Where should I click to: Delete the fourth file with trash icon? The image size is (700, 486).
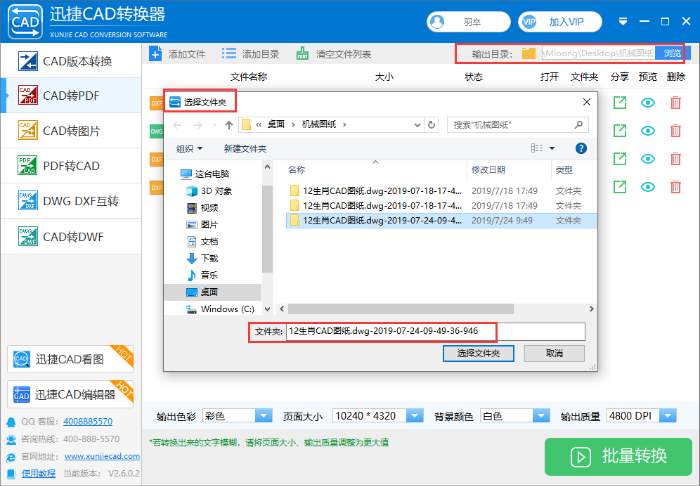coord(675,187)
